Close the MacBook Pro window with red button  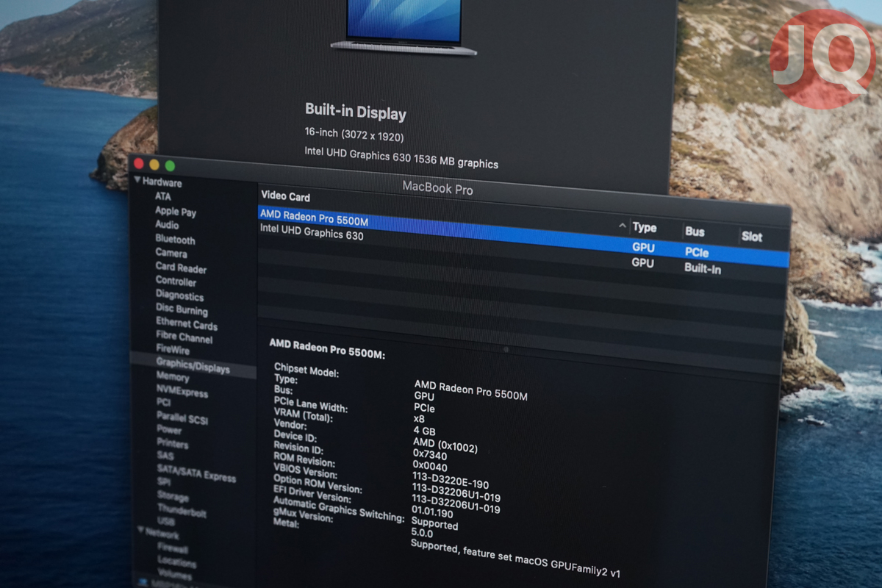click(x=138, y=163)
